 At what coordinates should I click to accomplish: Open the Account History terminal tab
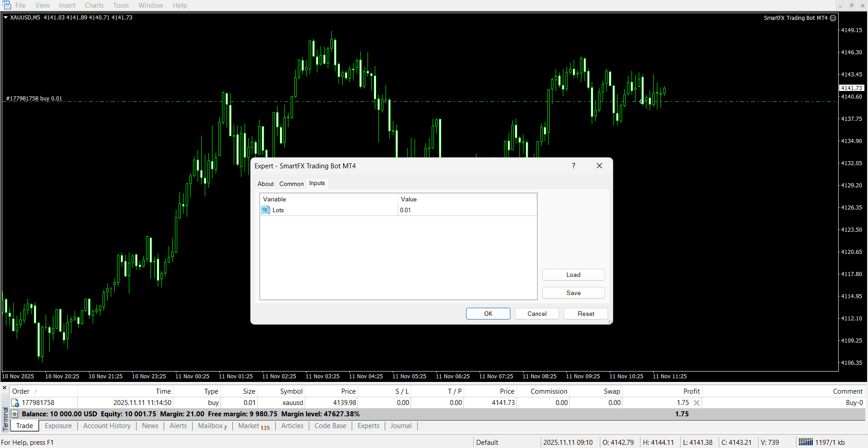107,426
